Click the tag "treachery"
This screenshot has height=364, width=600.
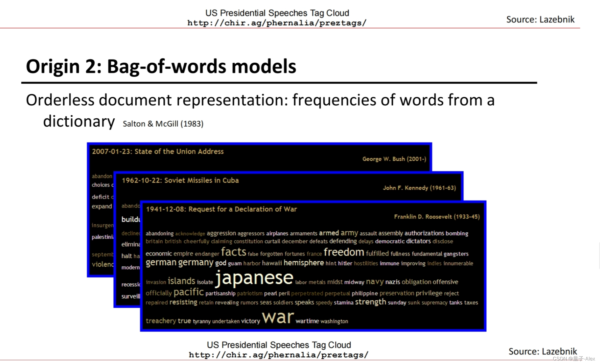click(161, 321)
